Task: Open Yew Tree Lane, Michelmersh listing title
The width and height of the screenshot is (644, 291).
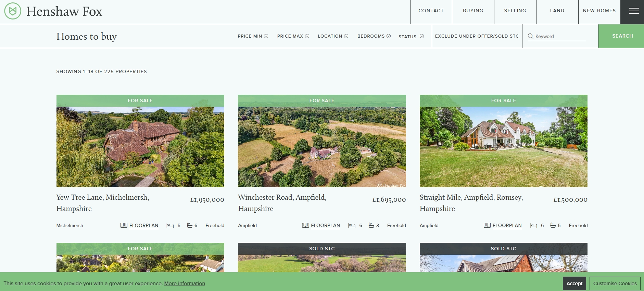Action: coord(103,203)
